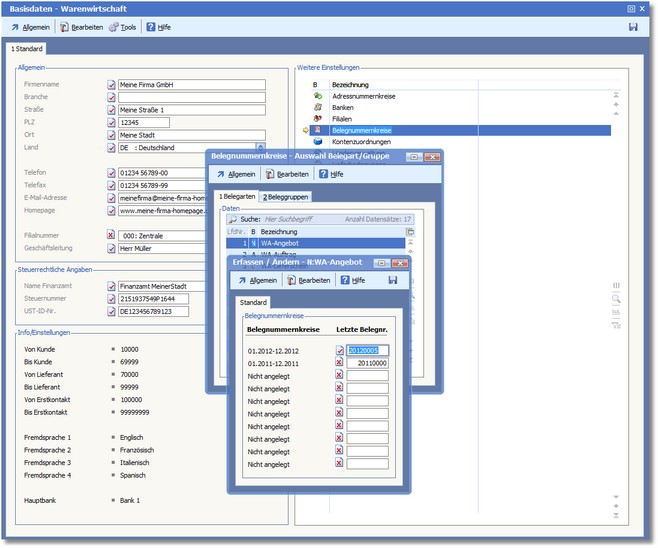Click the Adressnummernkreise row icon

[x=317, y=96]
